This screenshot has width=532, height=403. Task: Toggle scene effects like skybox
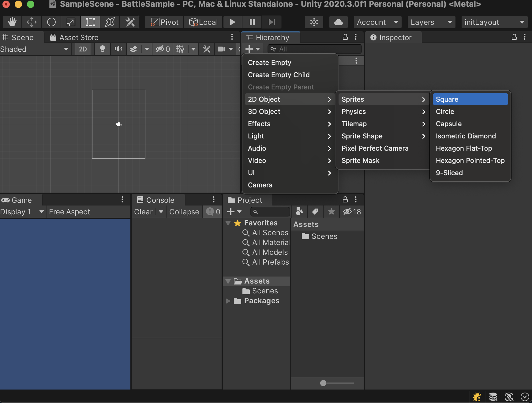133,49
